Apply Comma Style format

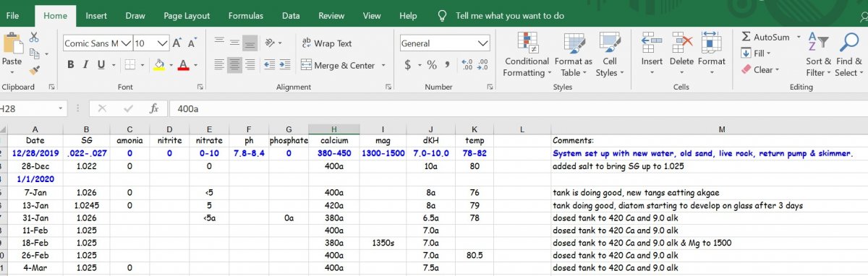(447, 65)
